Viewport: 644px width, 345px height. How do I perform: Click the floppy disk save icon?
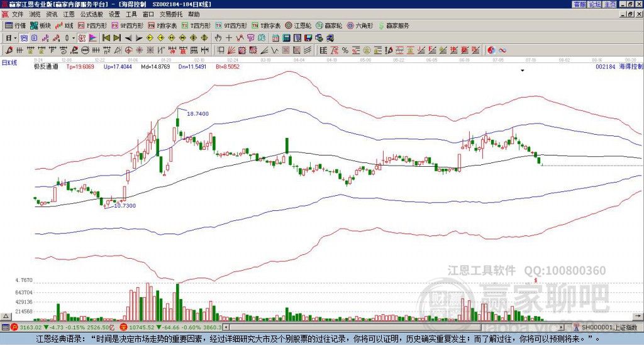coord(308,38)
